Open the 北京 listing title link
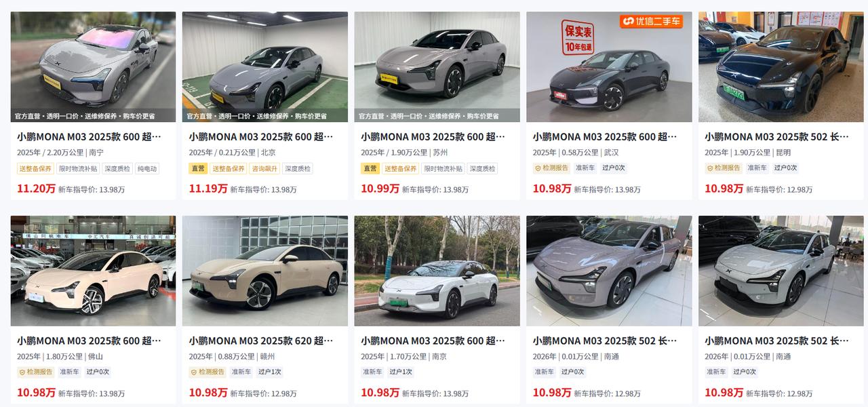 tap(261, 137)
